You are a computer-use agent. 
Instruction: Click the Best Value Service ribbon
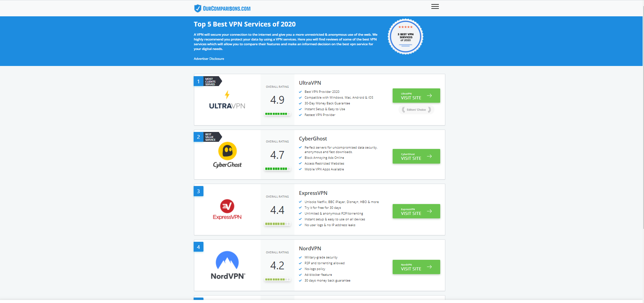(x=213, y=137)
